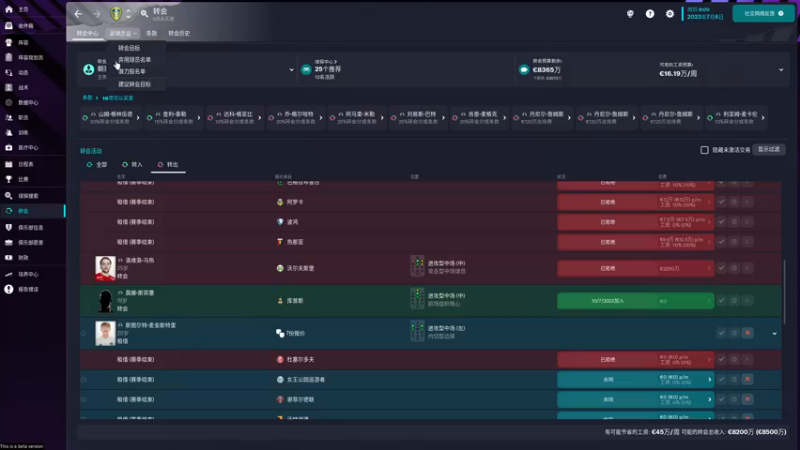Image resolution: width=800 pixels, height=450 pixels.
Task: Switch to 转会历史 tab
Action: 179,34
